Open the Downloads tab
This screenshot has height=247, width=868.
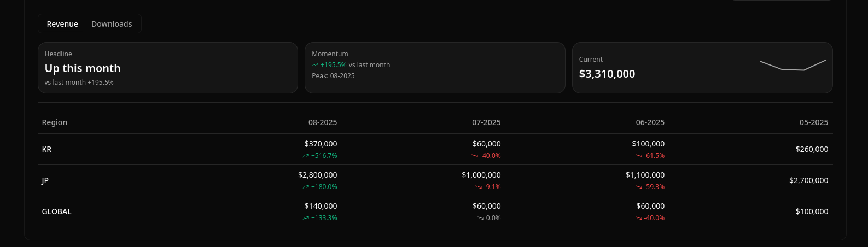(x=112, y=24)
